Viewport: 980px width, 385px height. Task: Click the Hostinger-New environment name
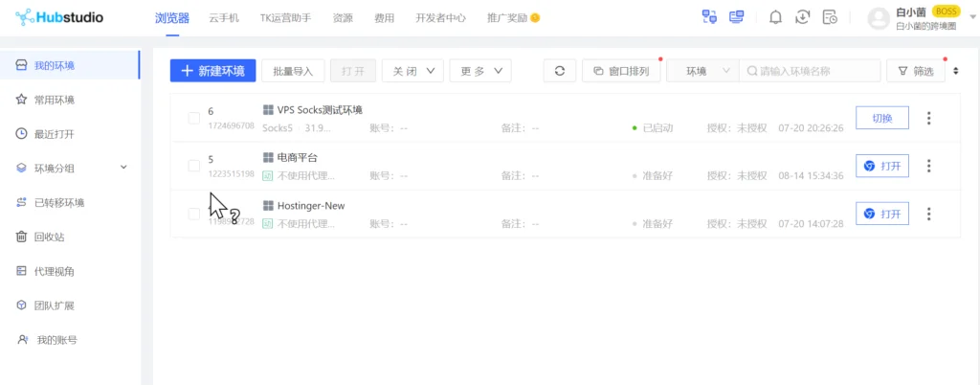pyautogui.click(x=311, y=206)
